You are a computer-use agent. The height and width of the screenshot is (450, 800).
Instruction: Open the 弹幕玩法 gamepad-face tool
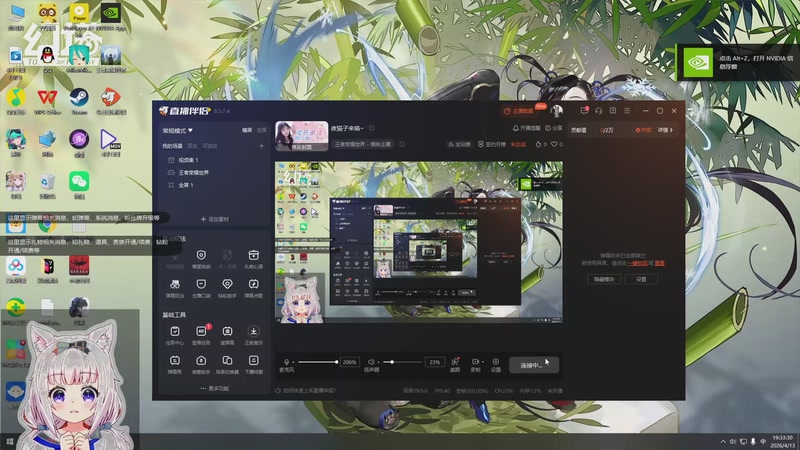point(174,288)
